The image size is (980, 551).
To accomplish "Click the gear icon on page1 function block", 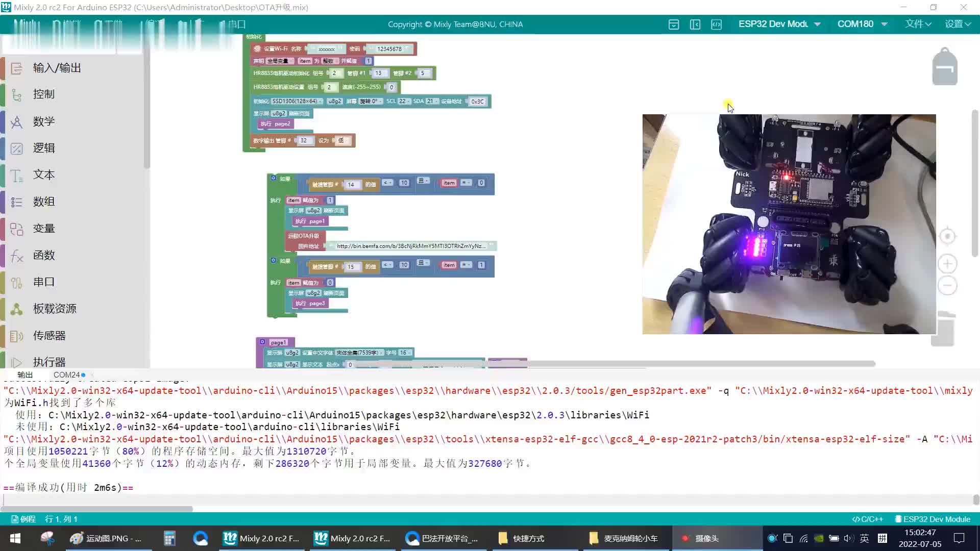I will tap(262, 342).
